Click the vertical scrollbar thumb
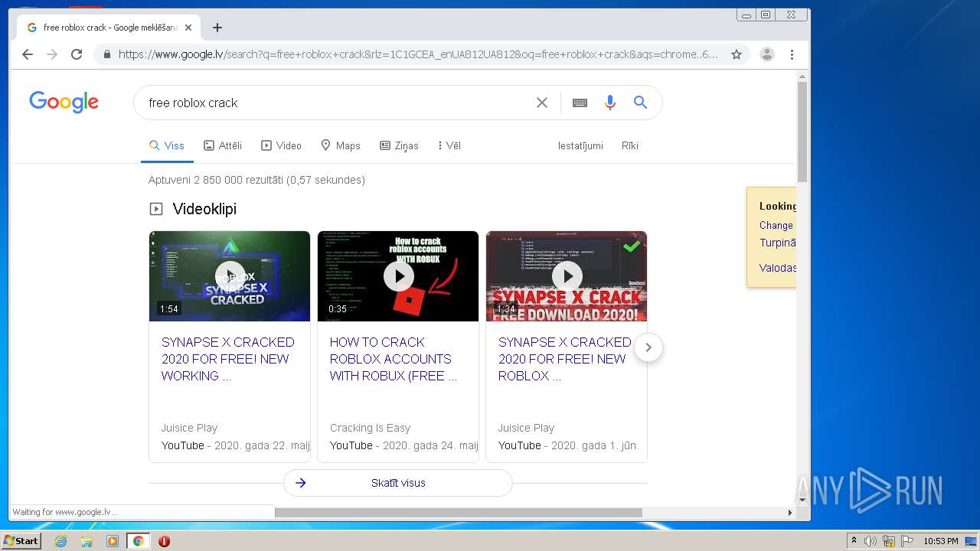 coord(802,132)
